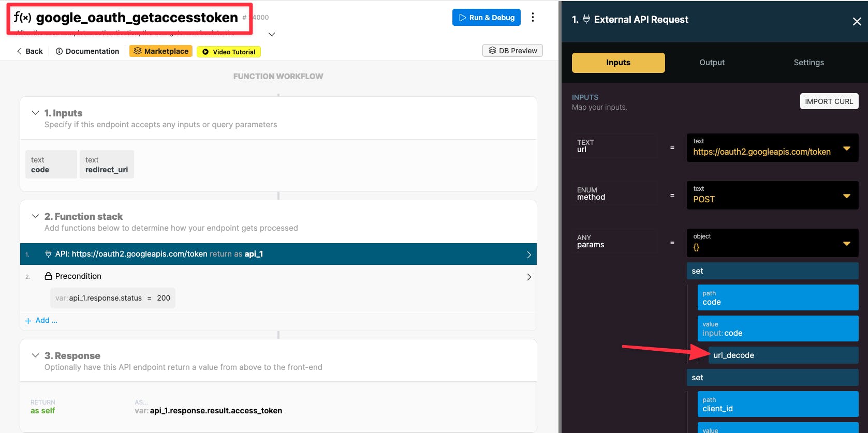Switch to the Output tab

[x=712, y=63]
